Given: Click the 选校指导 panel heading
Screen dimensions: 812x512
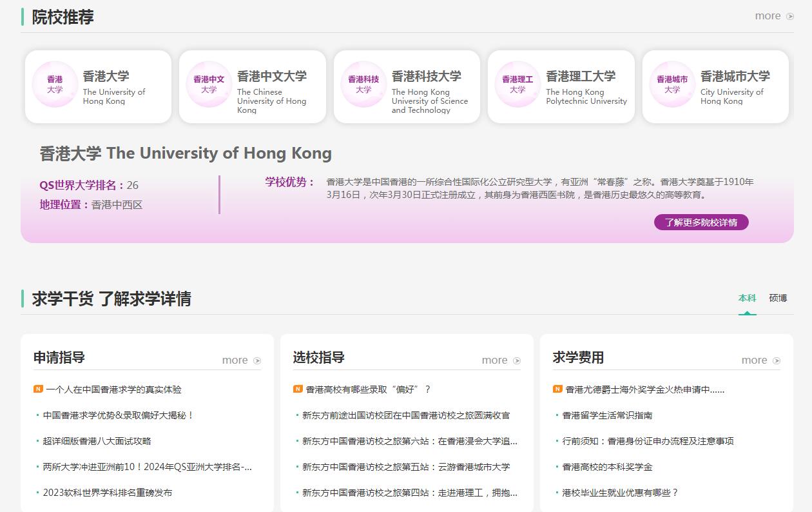Looking at the screenshot, I should click(319, 357).
